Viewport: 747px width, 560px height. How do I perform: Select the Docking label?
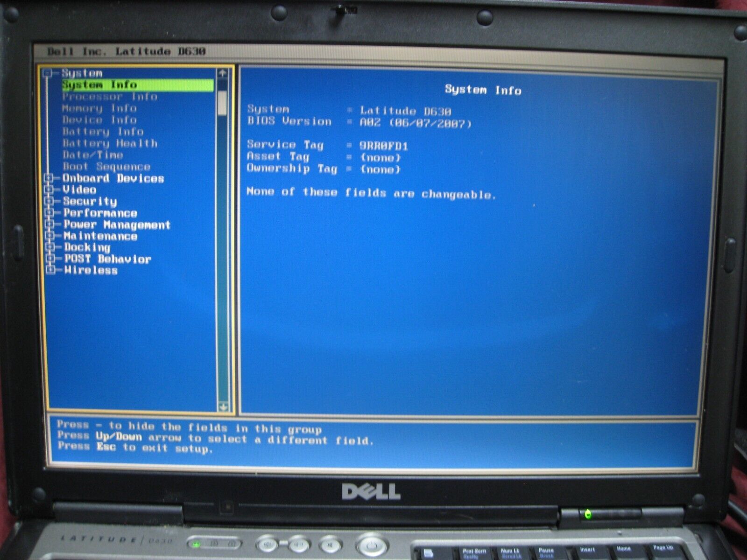coord(87,247)
